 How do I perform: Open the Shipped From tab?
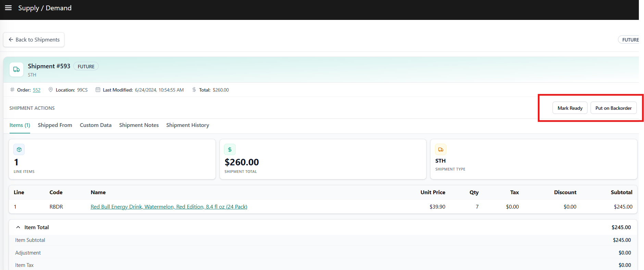pos(55,125)
